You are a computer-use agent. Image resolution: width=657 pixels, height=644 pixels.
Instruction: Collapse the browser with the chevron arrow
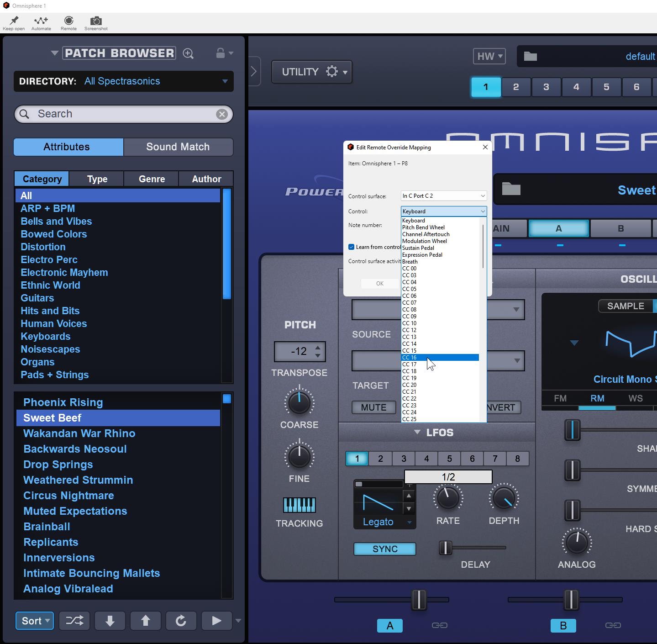pyautogui.click(x=254, y=71)
